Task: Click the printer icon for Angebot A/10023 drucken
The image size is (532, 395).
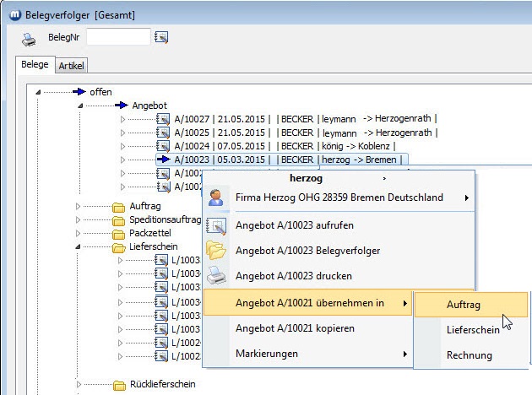Action: tap(217, 276)
